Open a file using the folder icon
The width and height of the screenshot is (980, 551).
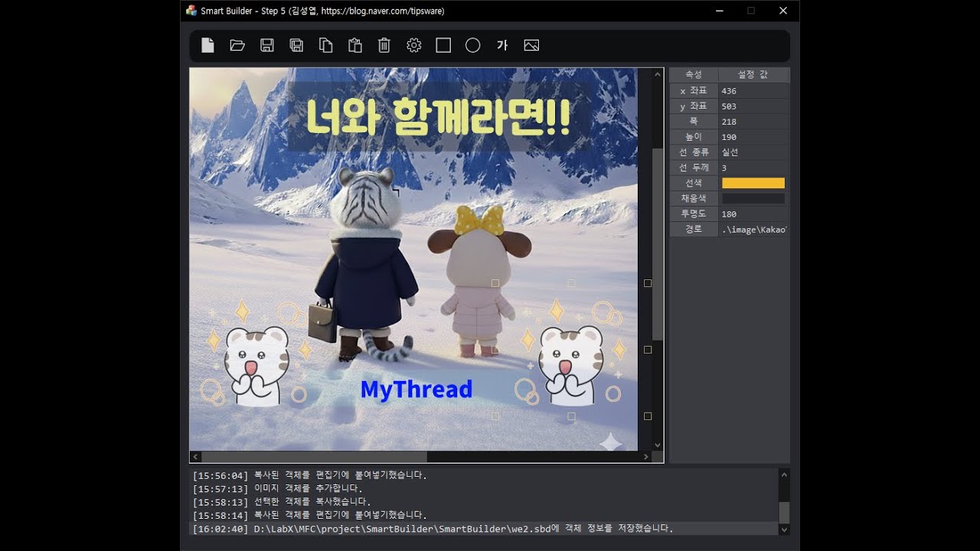237,45
